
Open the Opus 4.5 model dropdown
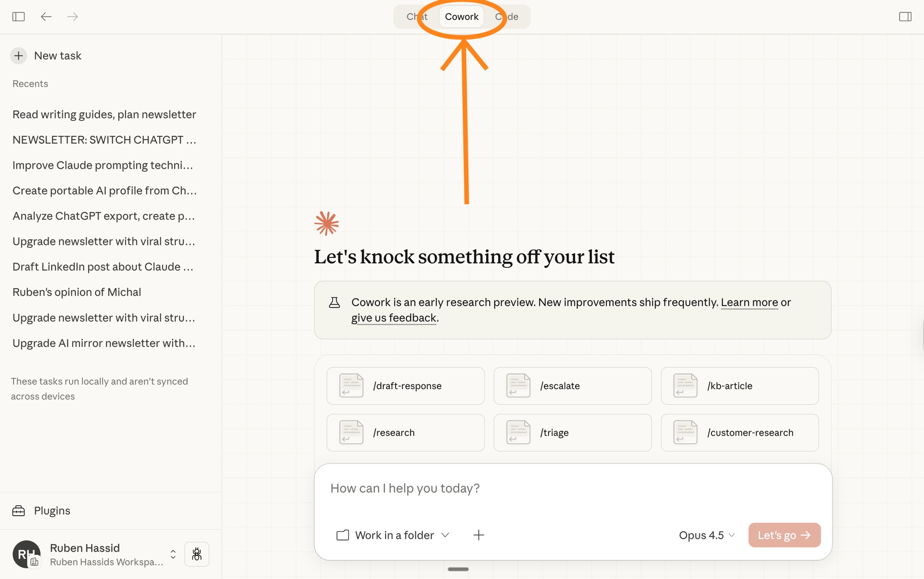coord(707,535)
